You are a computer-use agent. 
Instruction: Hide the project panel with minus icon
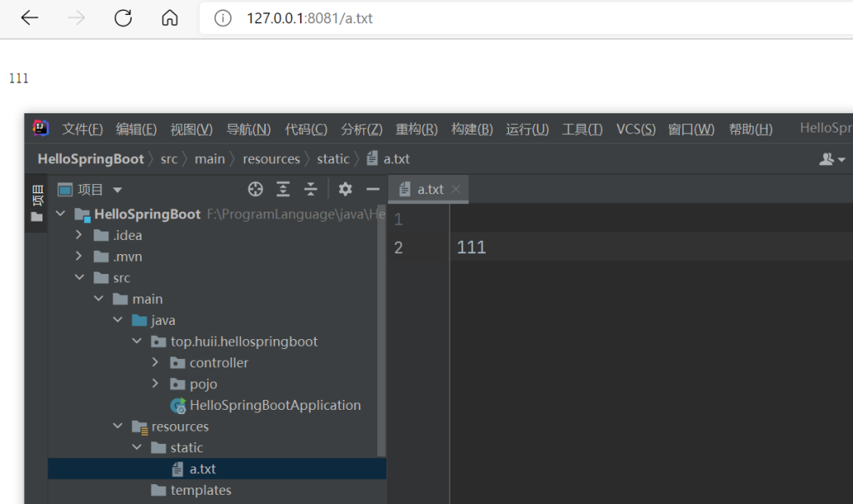tap(372, 189)
